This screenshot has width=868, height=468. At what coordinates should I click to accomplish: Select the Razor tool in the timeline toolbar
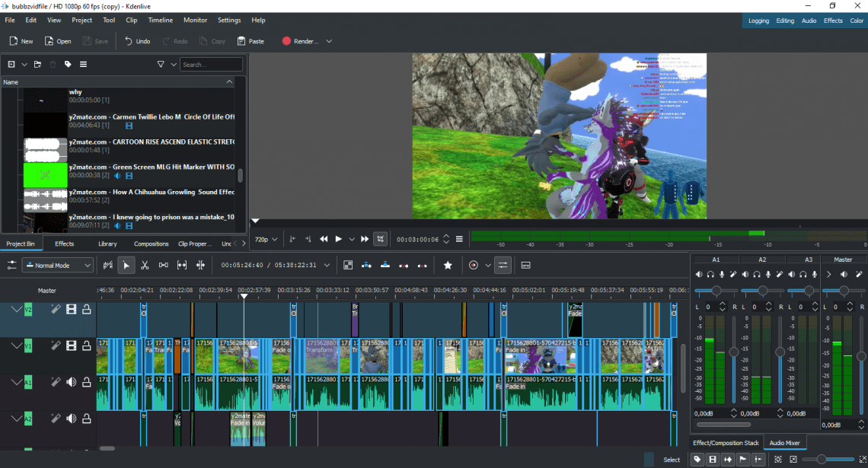[x=145, y=265]
